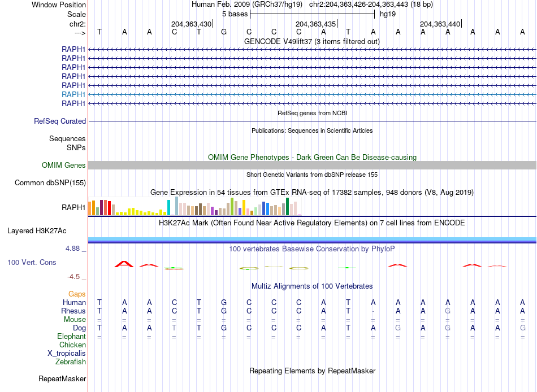Click the '5 bases' scale bar label

click(235, 14)
